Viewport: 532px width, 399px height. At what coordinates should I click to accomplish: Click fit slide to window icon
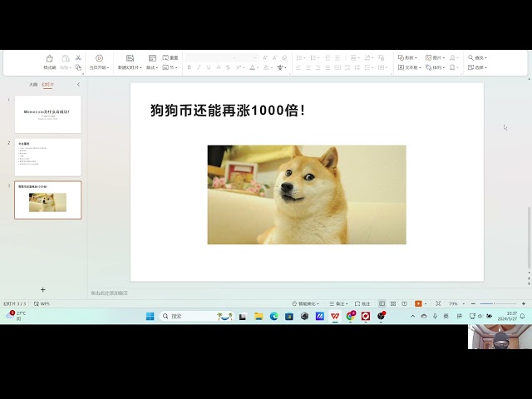coord(438,303)
